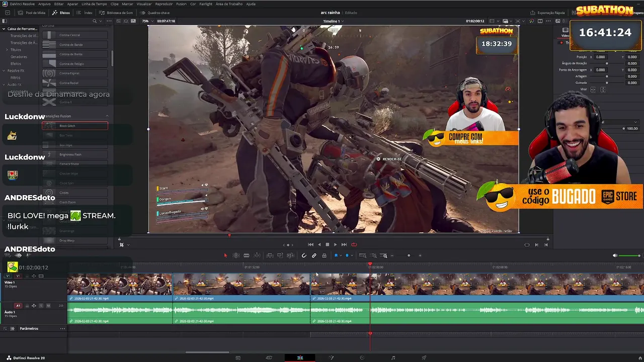Collapse the Resolve FX section

[x=4, y=71]
